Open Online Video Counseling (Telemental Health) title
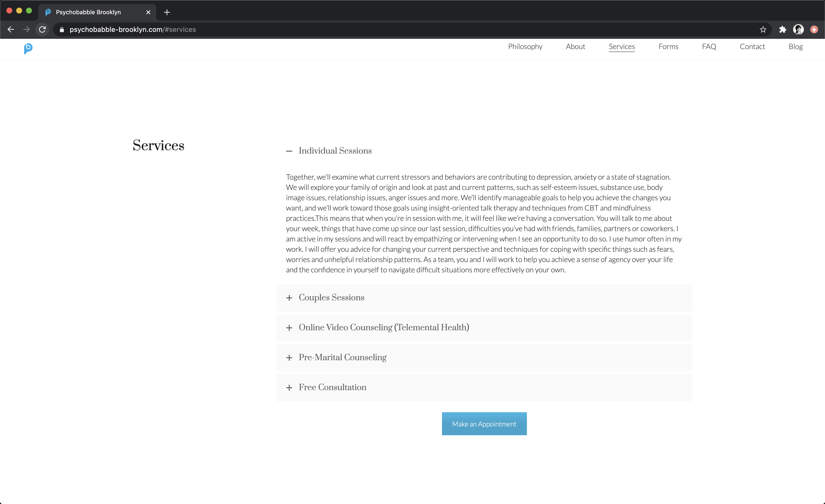 pyautogui.click(x=384, y=327)
